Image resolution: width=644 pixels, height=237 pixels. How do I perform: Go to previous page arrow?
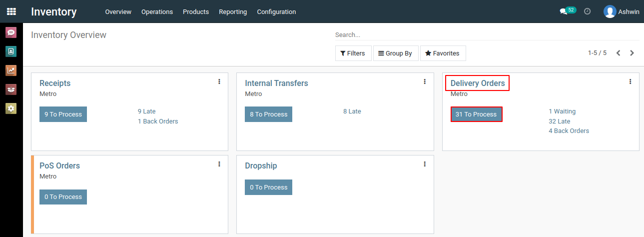tap(619, 53)
